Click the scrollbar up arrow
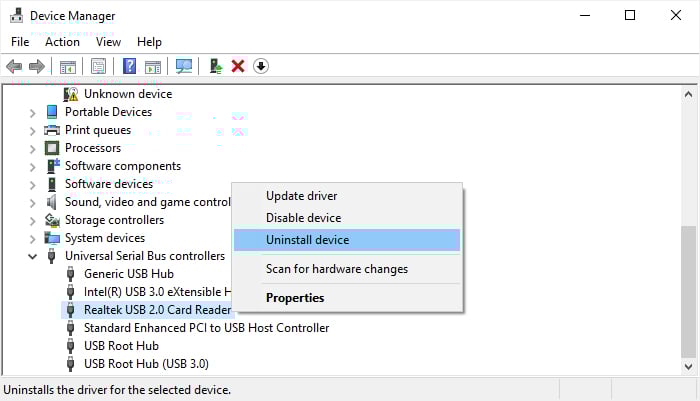Image resolution: width=700 pixels, height=401 pixels. click(x=688, y=94)
